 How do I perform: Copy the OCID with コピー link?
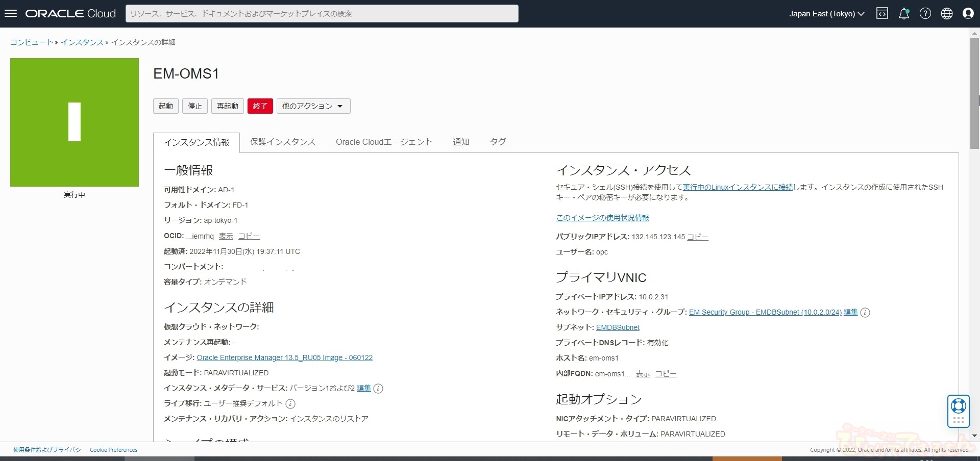pyautogui.click(x=249, y=236)
